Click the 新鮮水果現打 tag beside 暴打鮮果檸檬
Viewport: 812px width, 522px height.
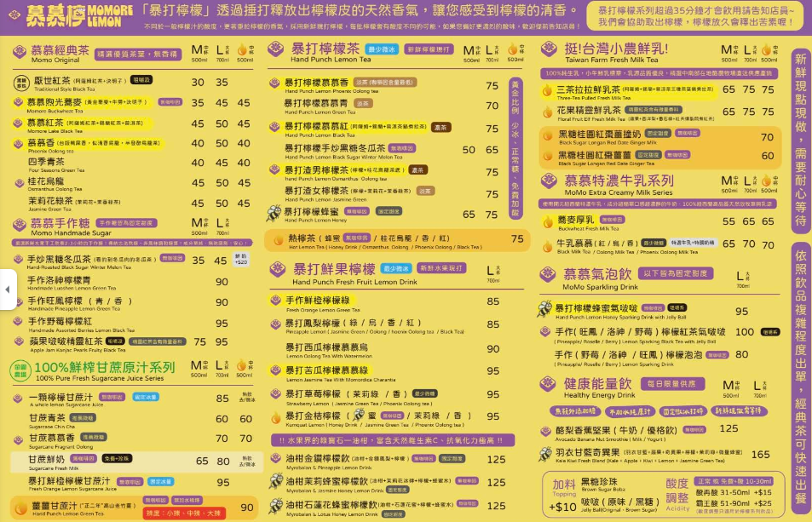[441, 268]
